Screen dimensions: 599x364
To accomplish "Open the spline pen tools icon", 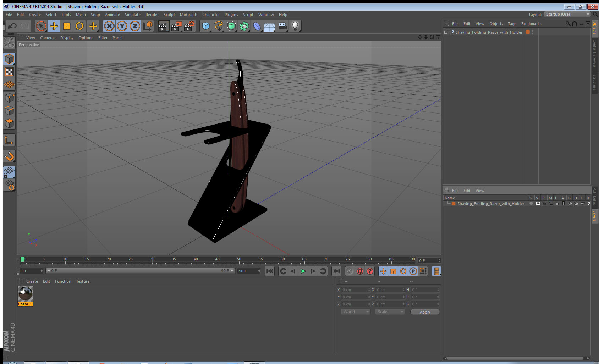I will coord(219,26).
